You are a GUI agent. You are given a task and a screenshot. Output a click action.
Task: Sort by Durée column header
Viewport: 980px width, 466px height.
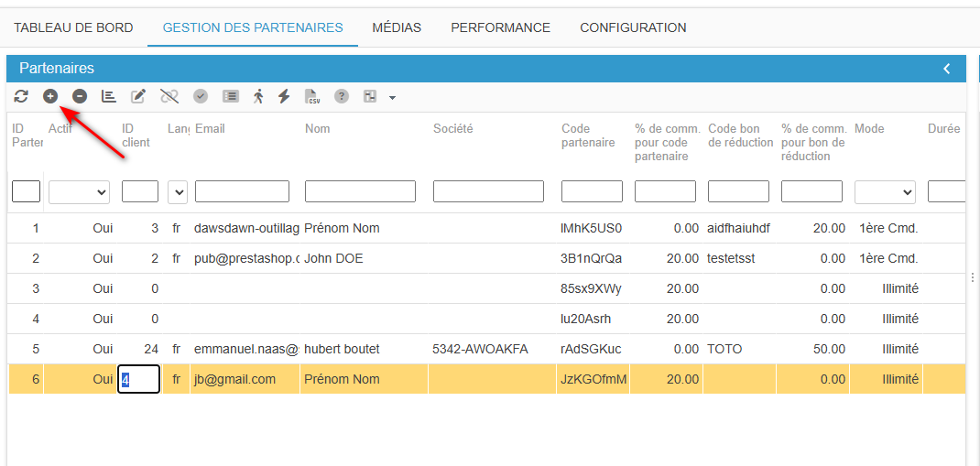pyautogui.click(x=943, y=129)
